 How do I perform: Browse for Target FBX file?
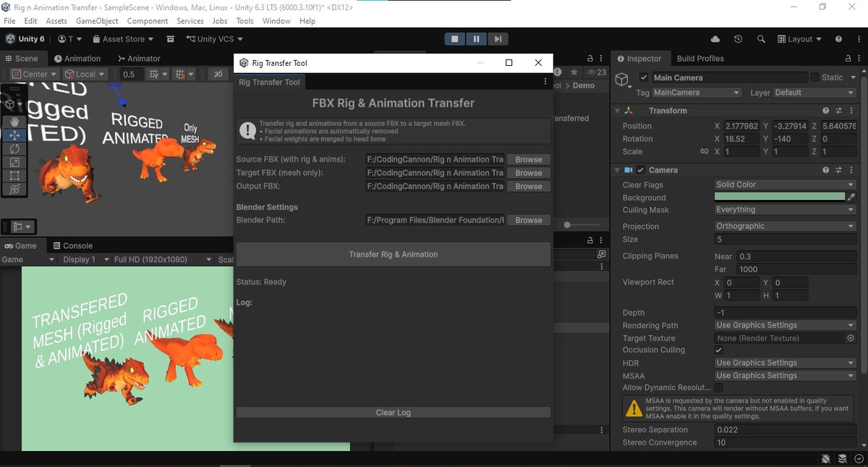[529, 173]
